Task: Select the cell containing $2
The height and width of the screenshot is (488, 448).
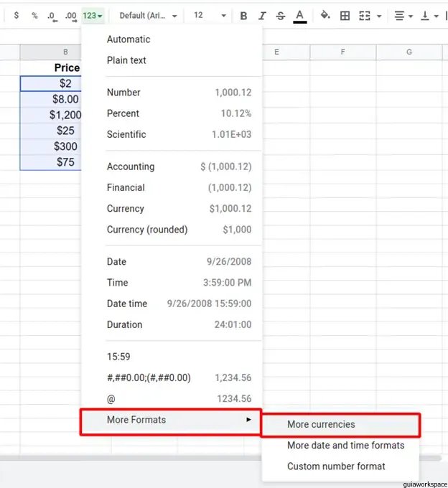Action: pyautogui.click(x=51, y=83)
